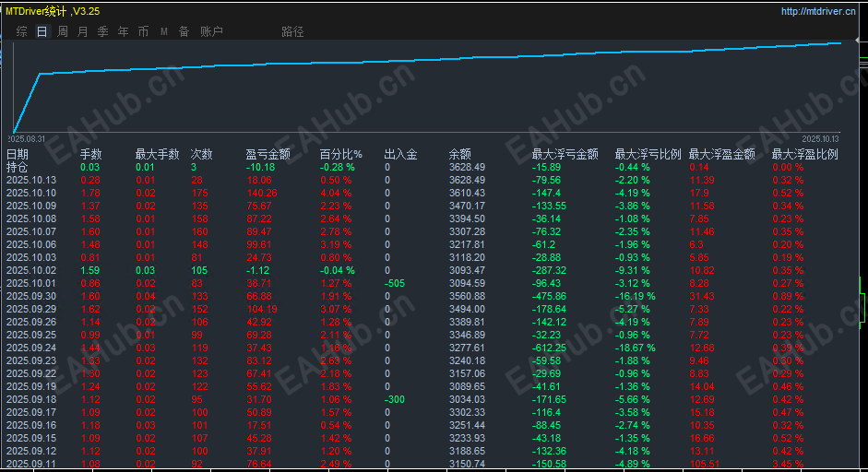Switch to the 季 quarterly tab
Screen dimensions: 868x472
(103, 31)
